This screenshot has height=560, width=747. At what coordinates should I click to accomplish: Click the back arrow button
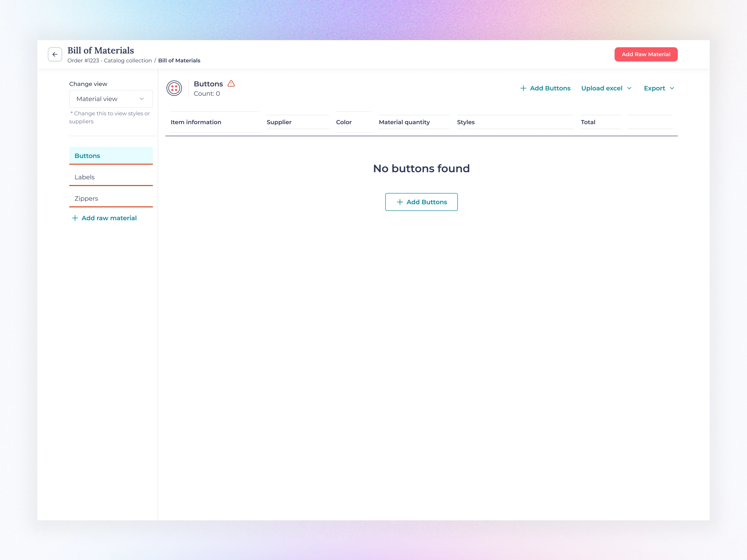(x=55, y=54)
